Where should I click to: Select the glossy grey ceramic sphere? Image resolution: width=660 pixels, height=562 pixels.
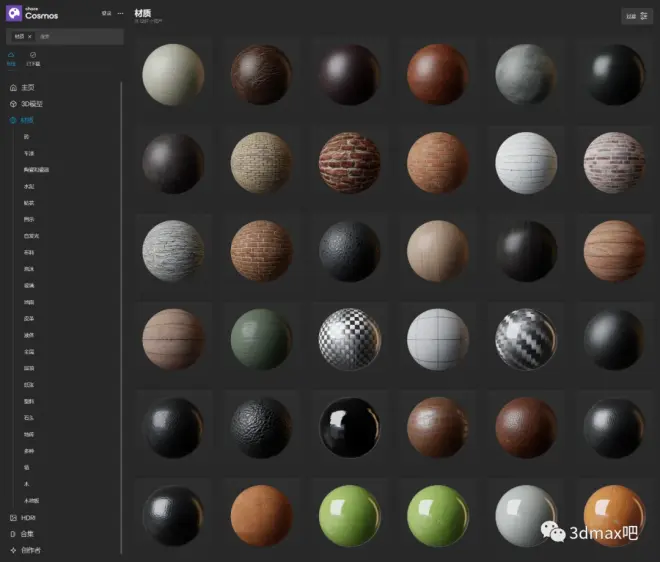coord(526,516)
